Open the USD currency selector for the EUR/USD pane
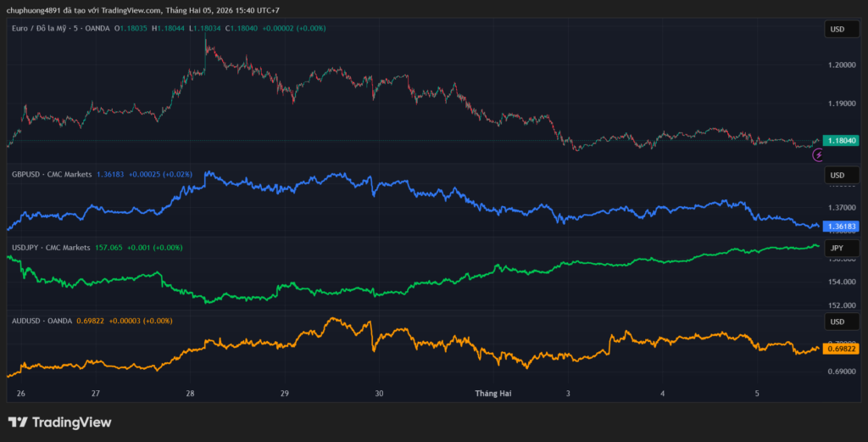 [837, 30]
